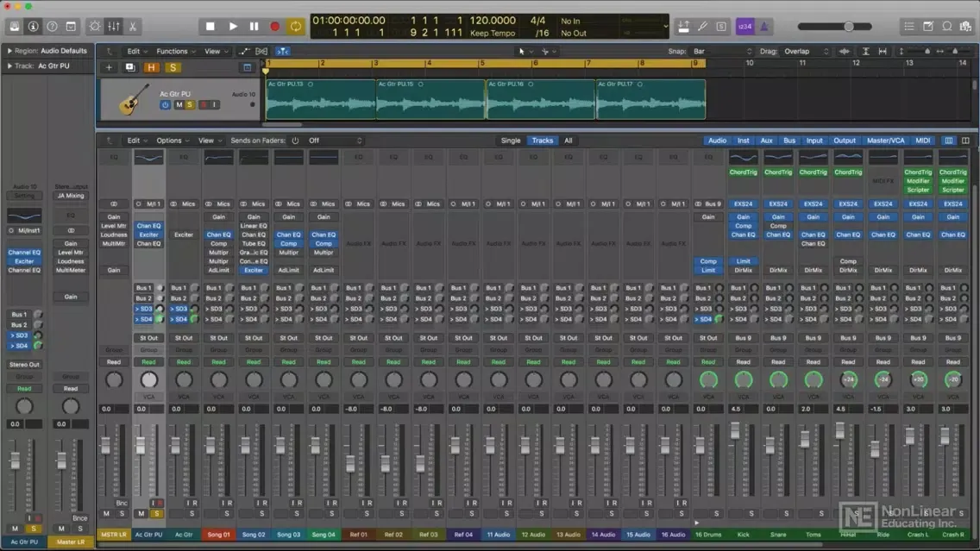The height and width of the screenshot is (551, 980).
Task: Stop playback with the Stop button
Action: 210,26
